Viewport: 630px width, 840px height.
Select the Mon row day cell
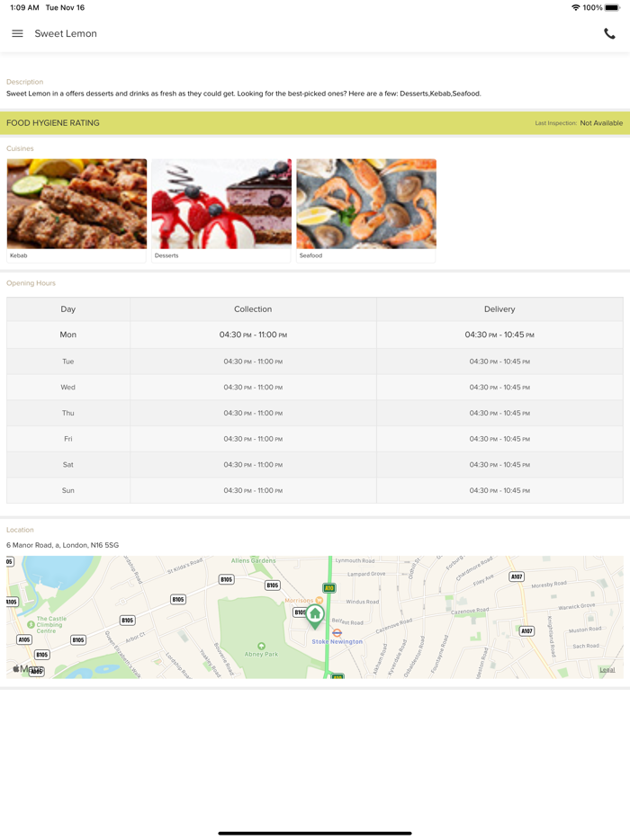[x=68, y=335]
